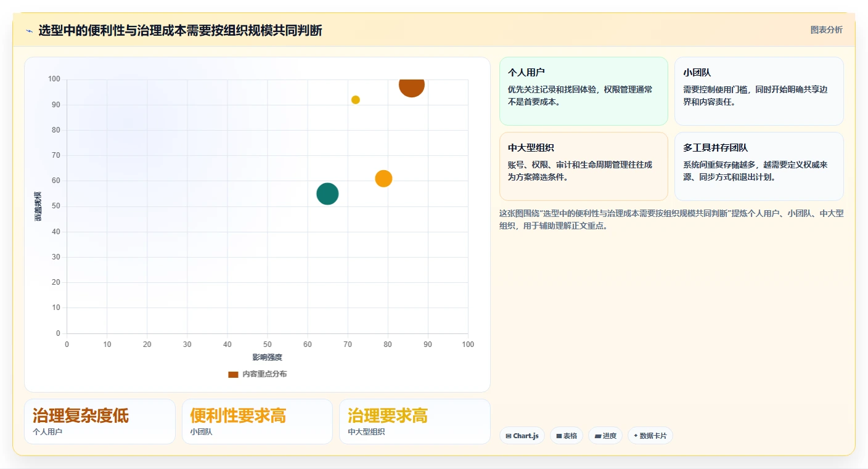Click the y-axis tick value 100
This screenshot has width=868, height=469.
(x=54, y=80)
